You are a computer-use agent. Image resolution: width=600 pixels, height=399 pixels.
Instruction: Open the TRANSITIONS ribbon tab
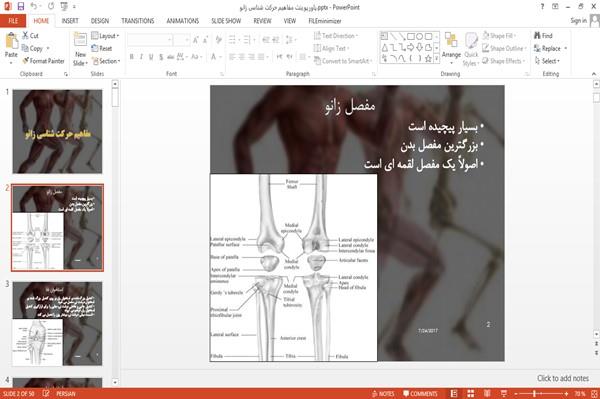[x=138, y=21]
